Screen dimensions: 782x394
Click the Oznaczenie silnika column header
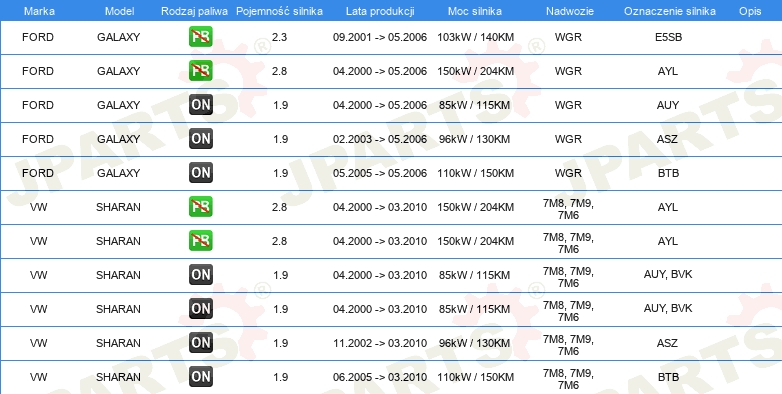(x=670, y=11)
